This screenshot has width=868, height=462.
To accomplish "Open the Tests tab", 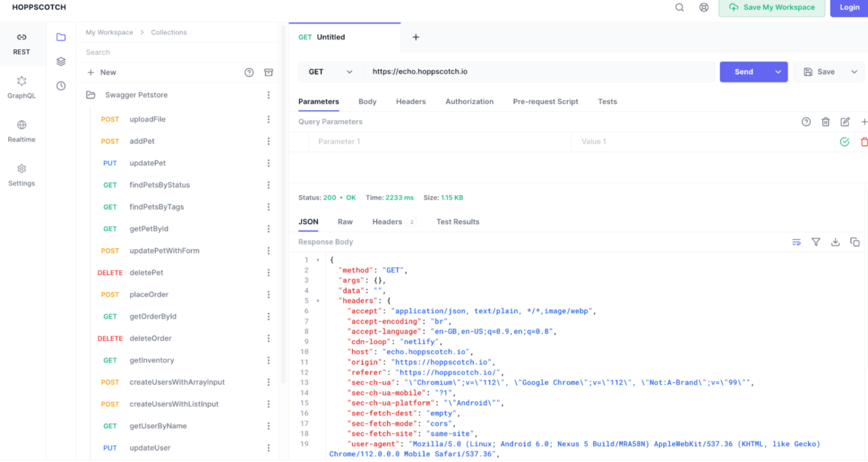I will [x=607, y=102].
